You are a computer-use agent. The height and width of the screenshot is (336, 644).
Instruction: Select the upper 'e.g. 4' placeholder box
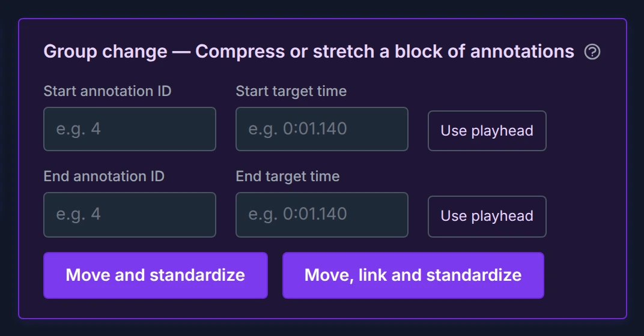pos(130,129)
